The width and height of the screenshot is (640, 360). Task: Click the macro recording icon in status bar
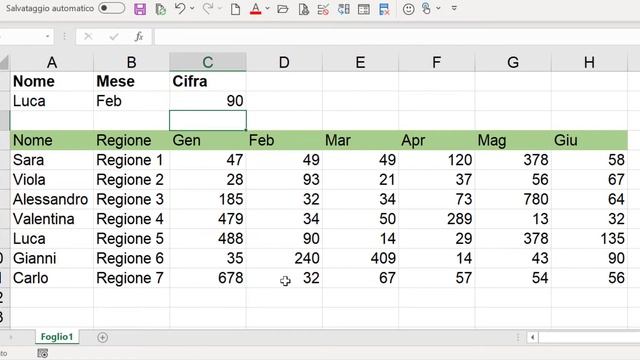(42, 353)
